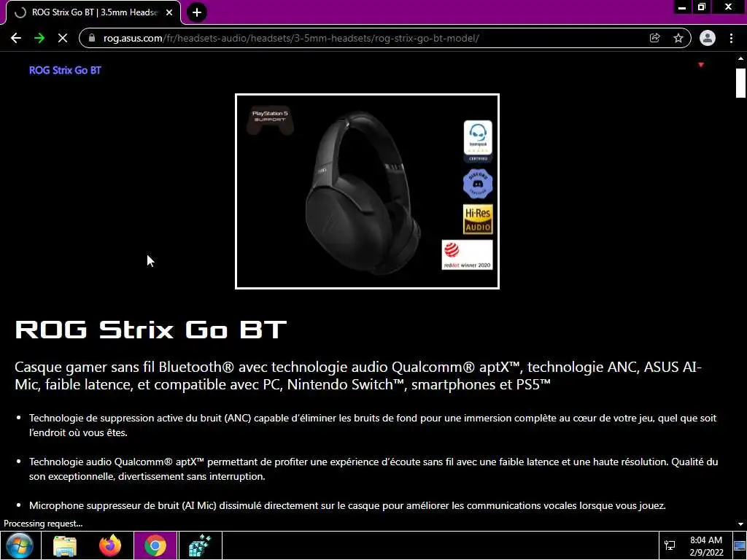Click the page scroll up arrow

click(740, 58)
